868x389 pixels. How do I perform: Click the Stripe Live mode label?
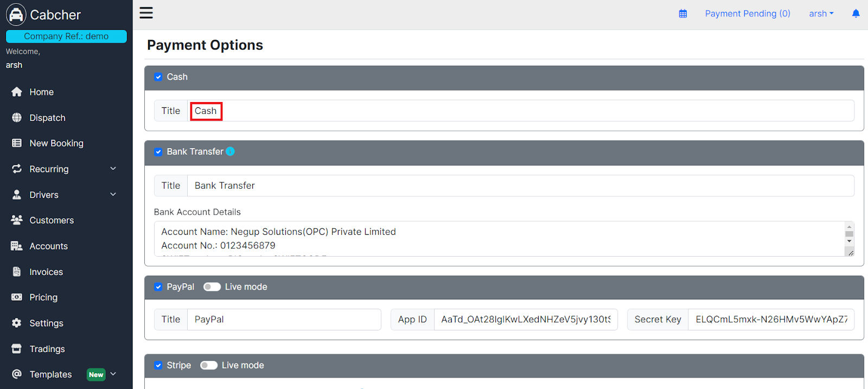coord(243,366)
